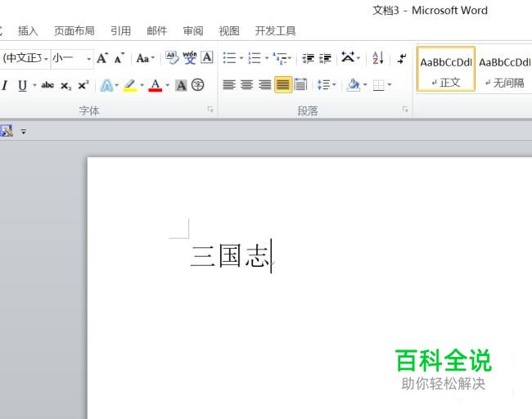Open the font color dropdown arrow
This screenshot has width=532, height=419.
pyautogui.click(x=167, y=85)
